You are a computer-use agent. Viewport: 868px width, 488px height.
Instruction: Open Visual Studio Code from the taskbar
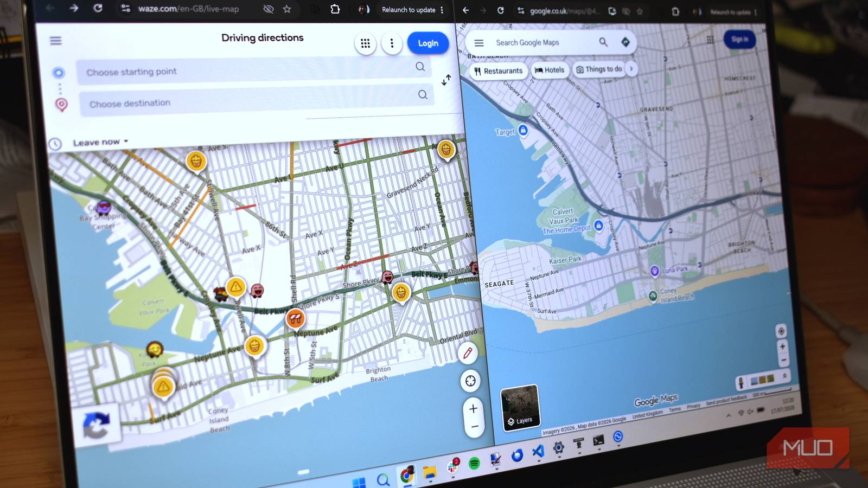(x=538, y=451)
